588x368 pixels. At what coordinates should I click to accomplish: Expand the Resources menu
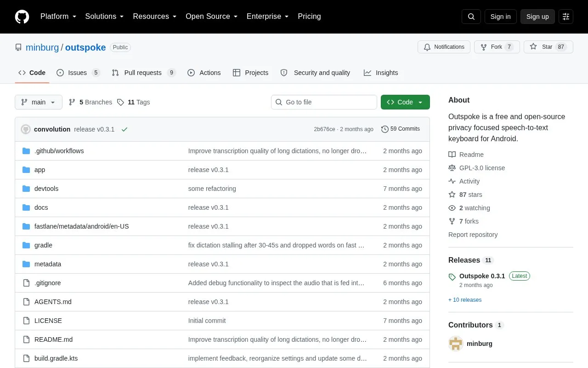[155, 17]
